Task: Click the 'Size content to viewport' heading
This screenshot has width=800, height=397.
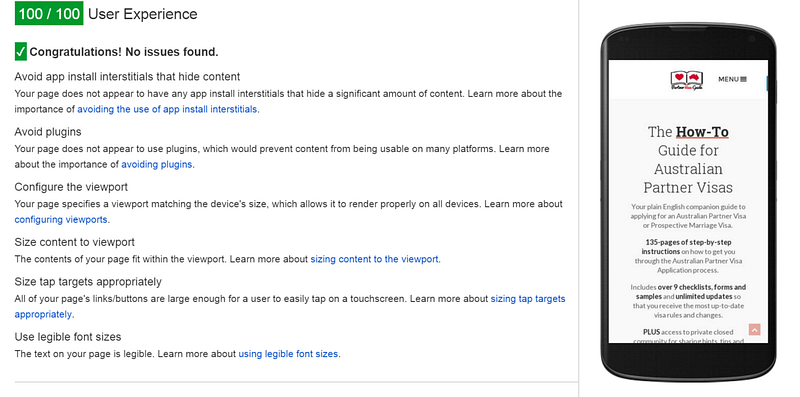Action: pos(74,242)
